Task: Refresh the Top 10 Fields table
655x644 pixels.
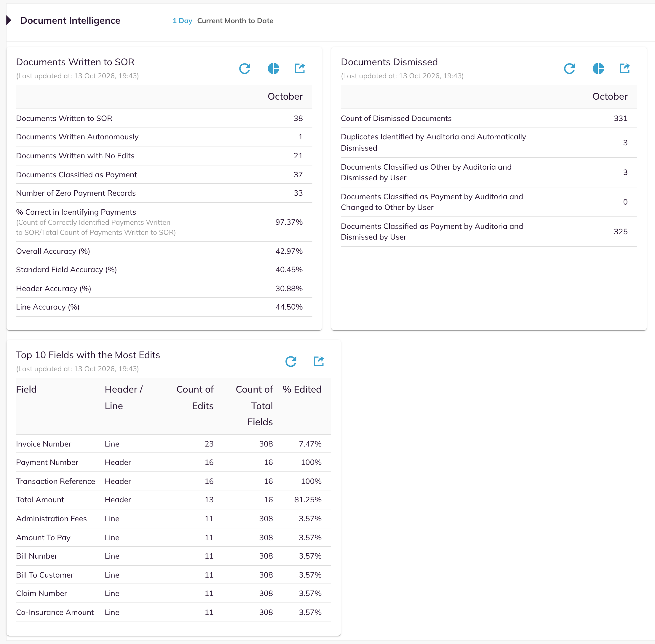Action: tap(291, 361)
